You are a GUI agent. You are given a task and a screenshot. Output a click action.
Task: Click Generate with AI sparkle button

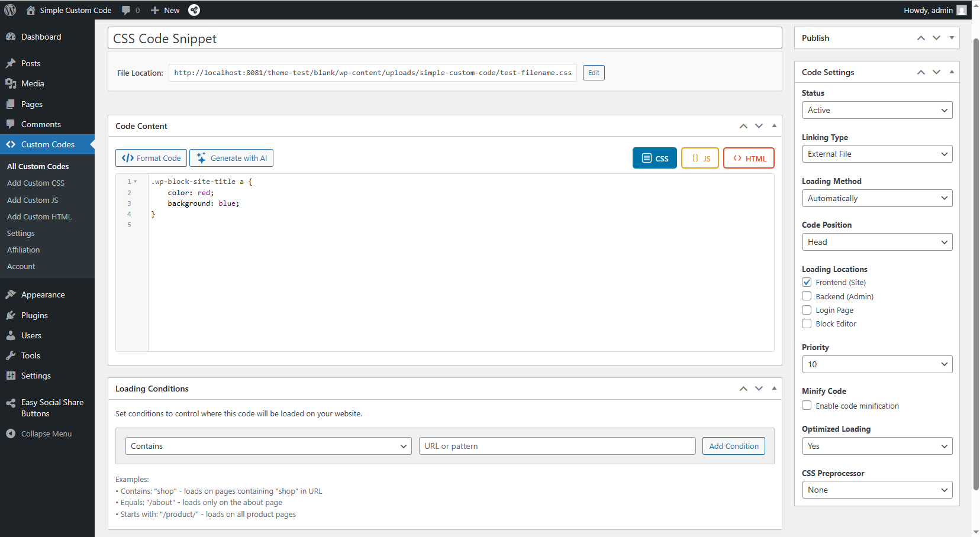click(x=231, y=158)
